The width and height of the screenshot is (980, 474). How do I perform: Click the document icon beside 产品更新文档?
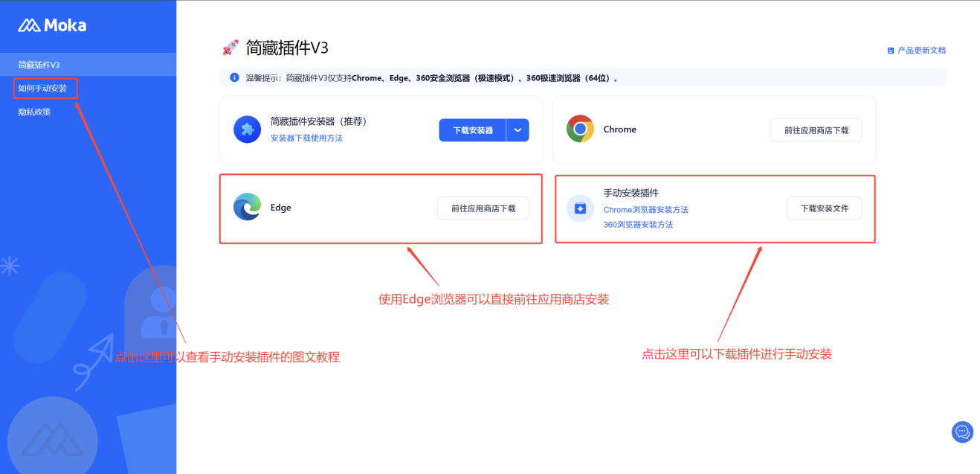tap(890, 51)
